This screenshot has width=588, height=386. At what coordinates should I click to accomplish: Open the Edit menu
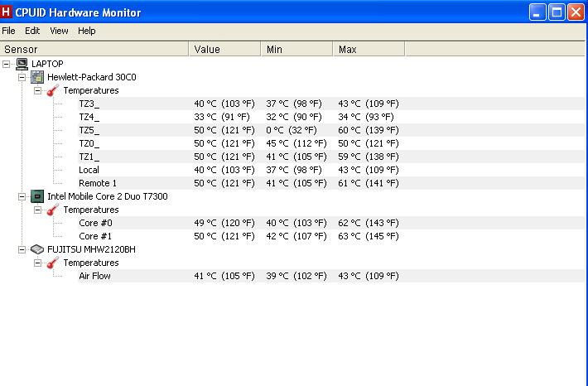32,31
